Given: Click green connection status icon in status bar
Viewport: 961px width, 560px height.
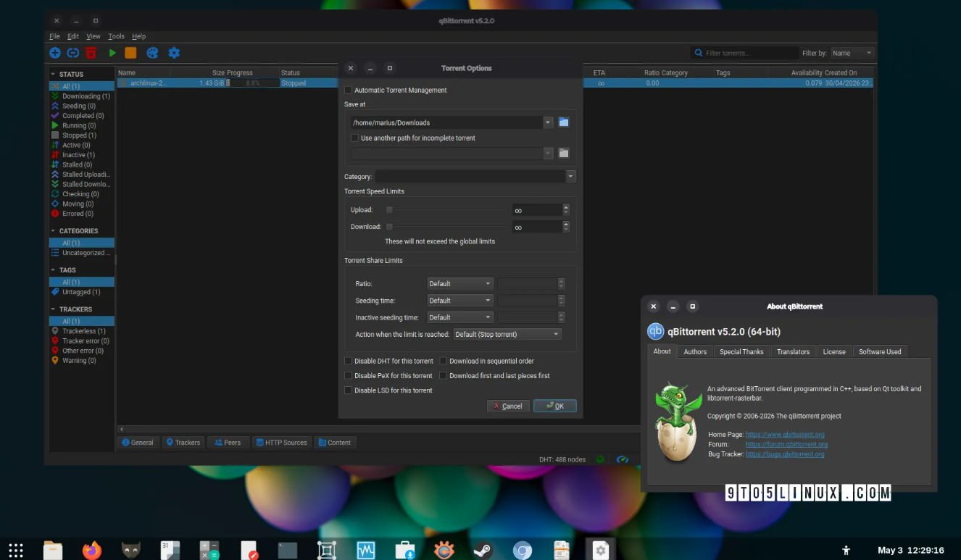Looking at the screenshot, I should (x=600, y=459).
